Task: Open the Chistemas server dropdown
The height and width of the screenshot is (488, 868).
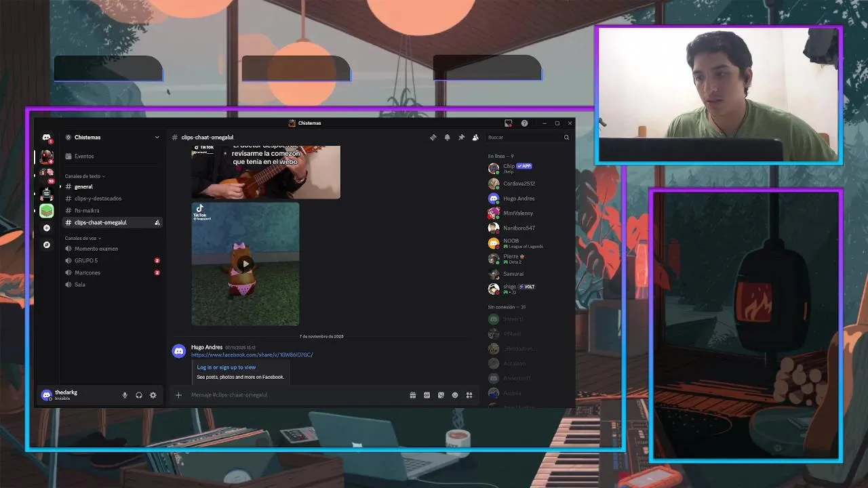Action: click(x=113, y=138)
